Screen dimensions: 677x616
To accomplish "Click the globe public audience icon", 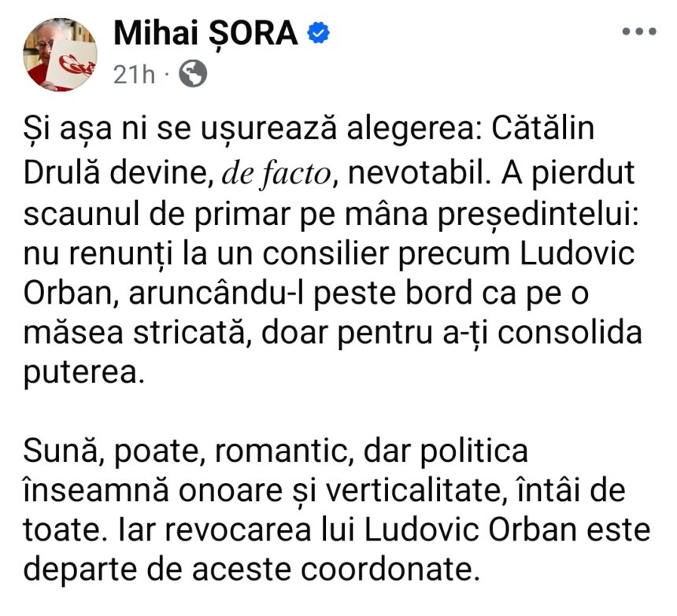I will tap(193, 74).
